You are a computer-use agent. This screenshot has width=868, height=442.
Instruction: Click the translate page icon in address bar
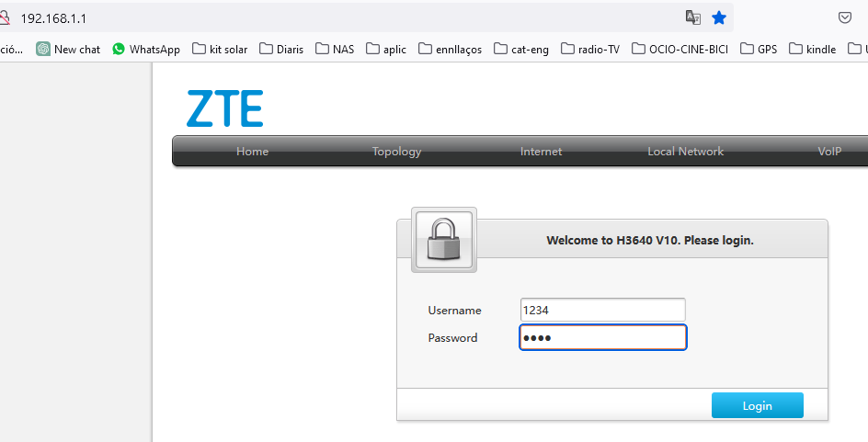(692, 17)
